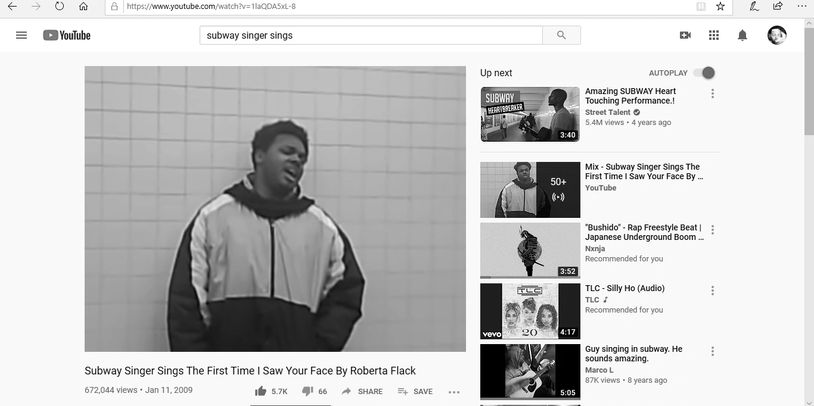This screenshot has height=406, width=814.
Task: Like the video with thumbs up
Action: (x=261, y=391)
